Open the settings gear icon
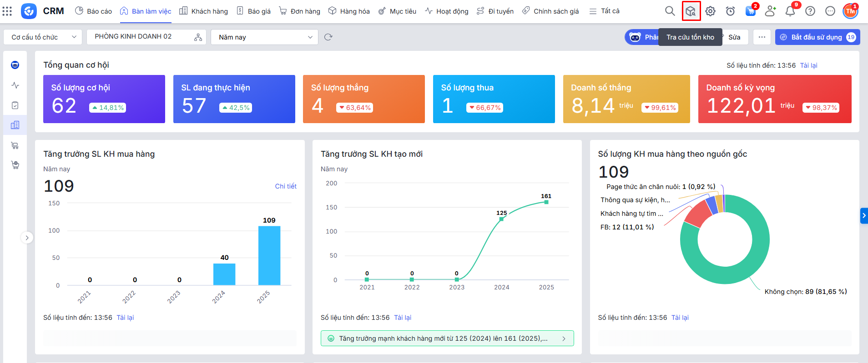 point(710,11)
